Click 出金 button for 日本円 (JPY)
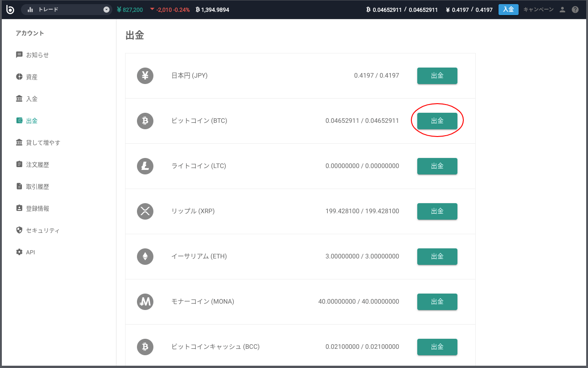 (437, 76)
